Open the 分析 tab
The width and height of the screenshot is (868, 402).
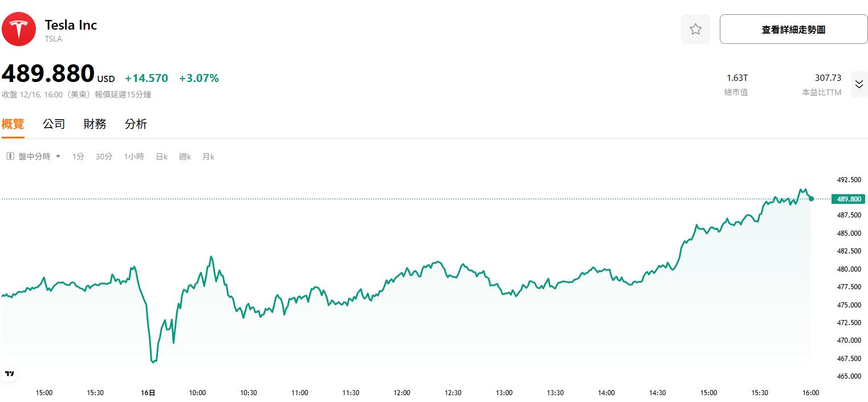pyautogui.click(x=136, y=124)
